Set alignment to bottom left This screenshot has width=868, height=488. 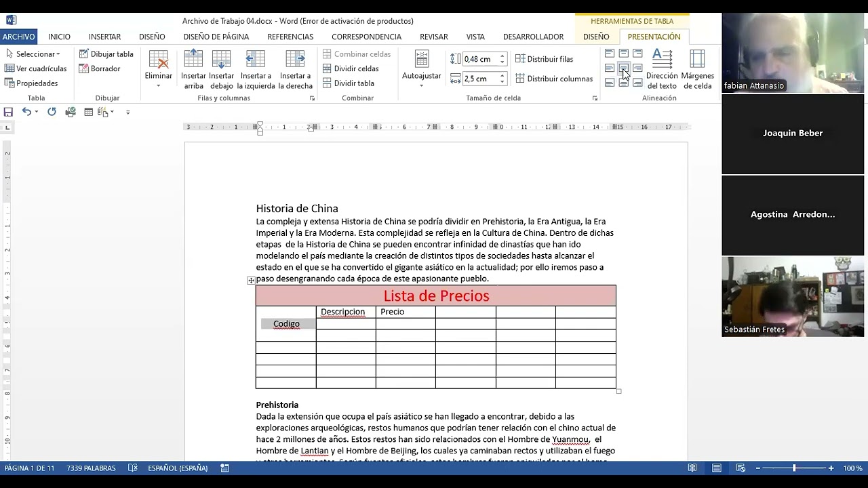pos(610,83)
